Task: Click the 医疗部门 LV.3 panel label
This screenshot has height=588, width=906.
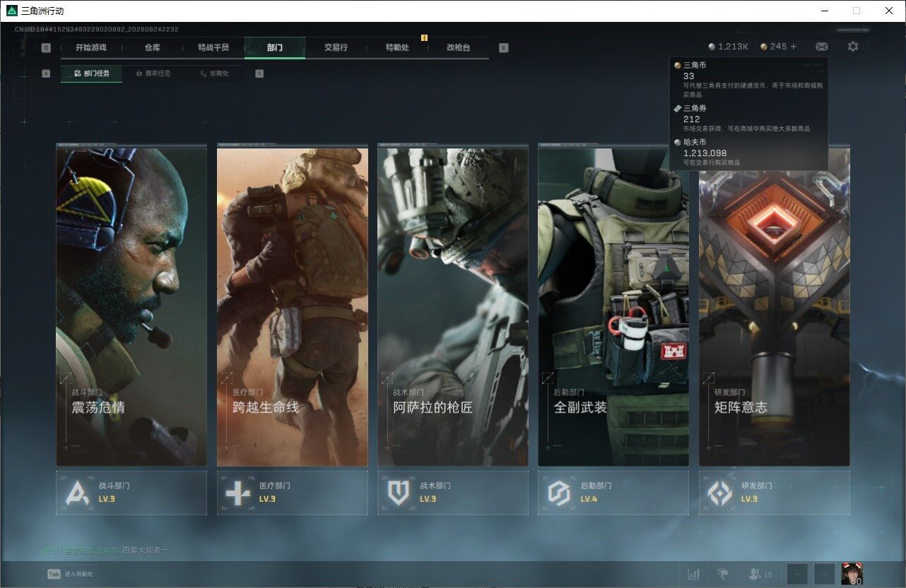Action: click(293, 493)
